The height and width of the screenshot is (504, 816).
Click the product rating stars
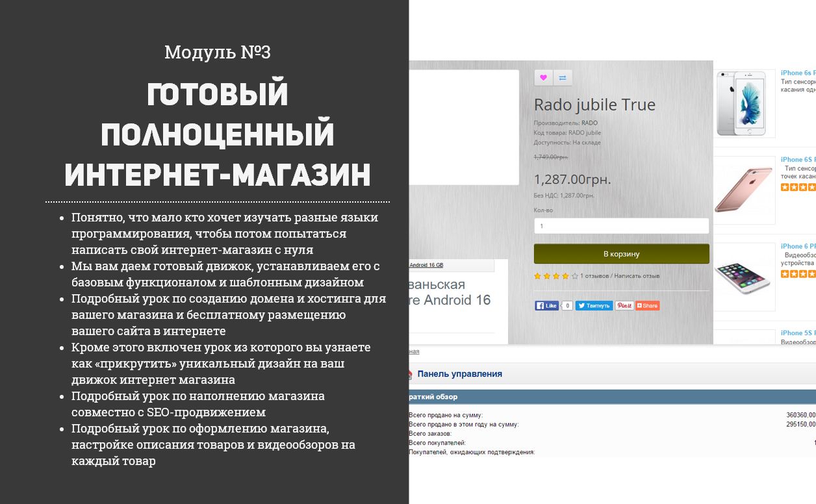click(555, 276)
